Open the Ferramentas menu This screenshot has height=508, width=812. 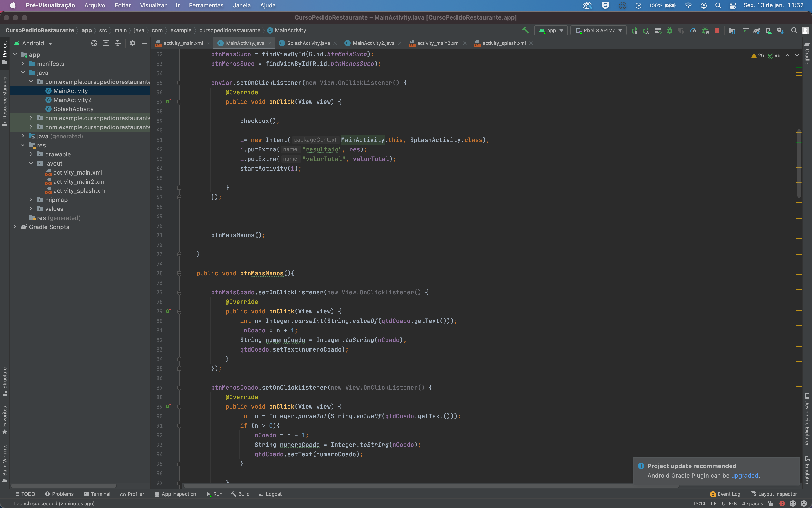(x=206, y=5)
